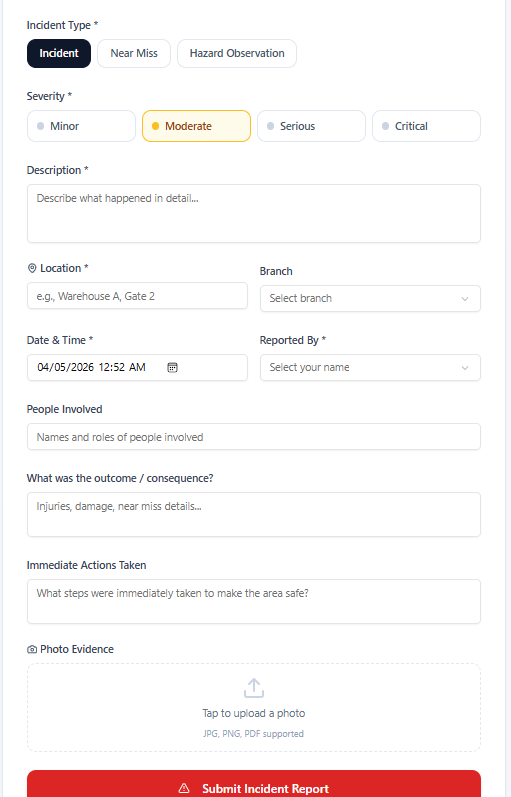Open the Select branch dropdown
This screenshot has width=511, height=797.
pyautogui.click(x=370, y=298)
